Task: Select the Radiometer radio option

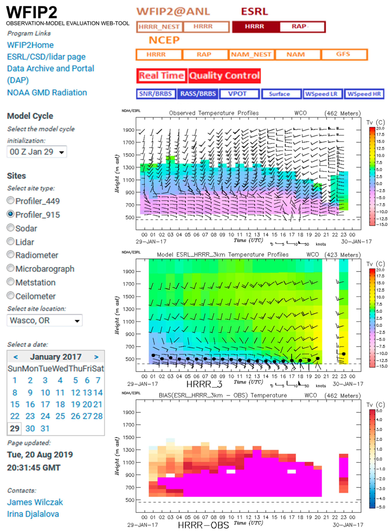Action: pyautogui.click(x=10, y=255)
